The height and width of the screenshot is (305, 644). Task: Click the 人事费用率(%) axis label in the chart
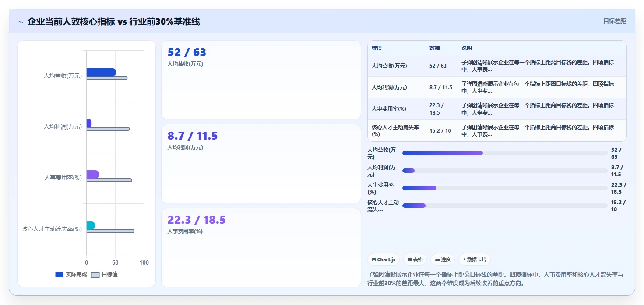[63, 178]
